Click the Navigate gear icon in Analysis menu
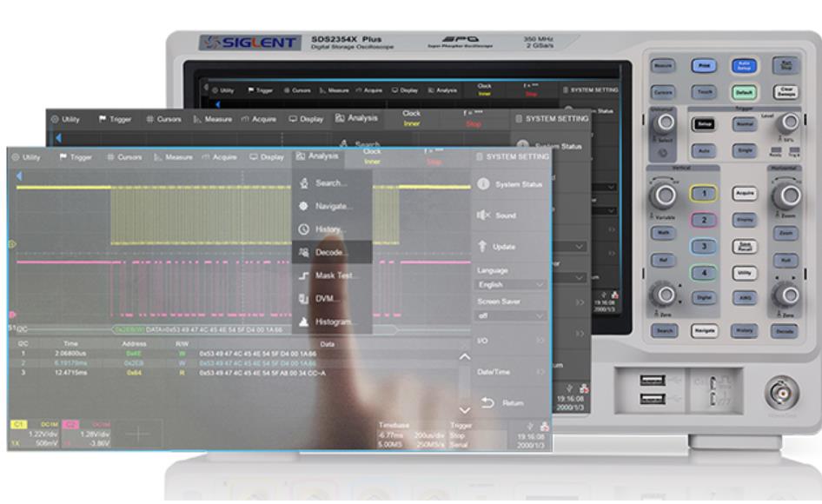Screen dimensions: 822x504 [304, 207]
